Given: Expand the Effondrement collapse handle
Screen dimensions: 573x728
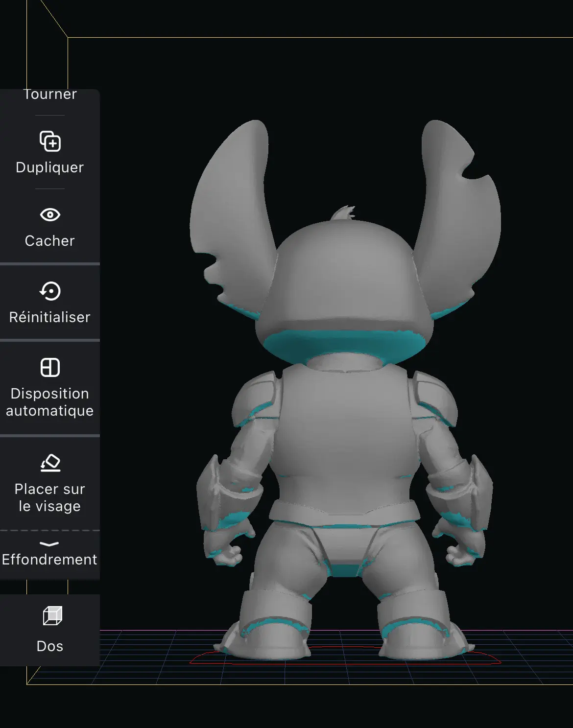Looking at the screenshot, I should (x=49, y=544).
